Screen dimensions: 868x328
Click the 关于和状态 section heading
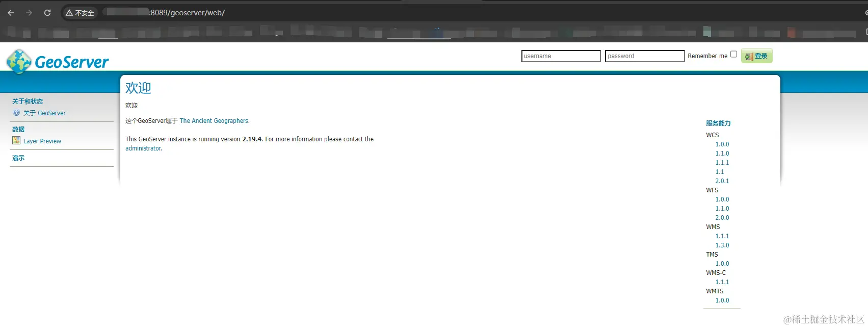tap(28, 102)
